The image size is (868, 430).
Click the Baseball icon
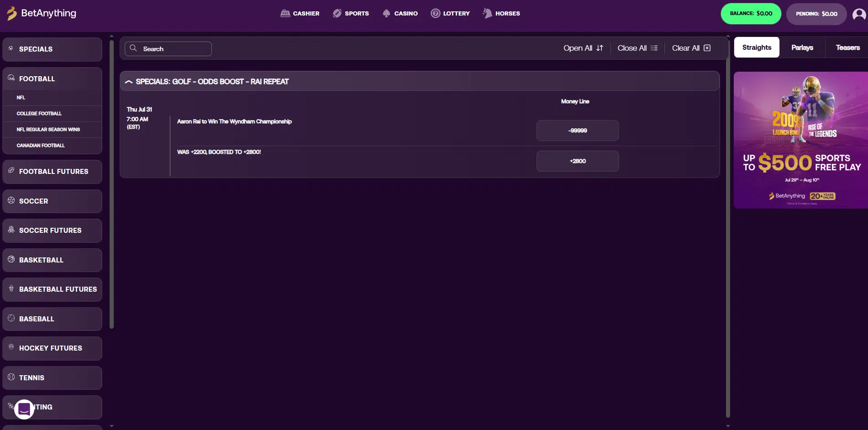(11, 318)
